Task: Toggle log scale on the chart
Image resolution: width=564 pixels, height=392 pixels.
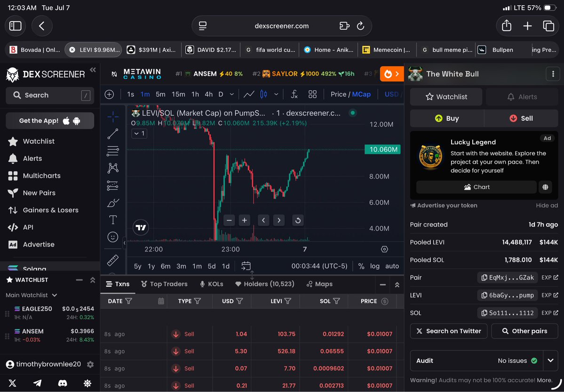Action: tap(375, 266)
